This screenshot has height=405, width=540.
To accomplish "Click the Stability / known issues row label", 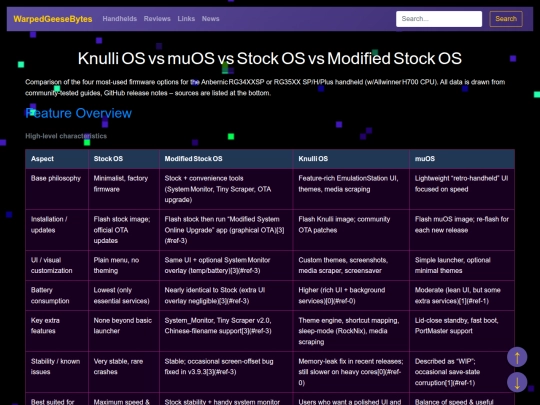I will [x=57, y=372].
